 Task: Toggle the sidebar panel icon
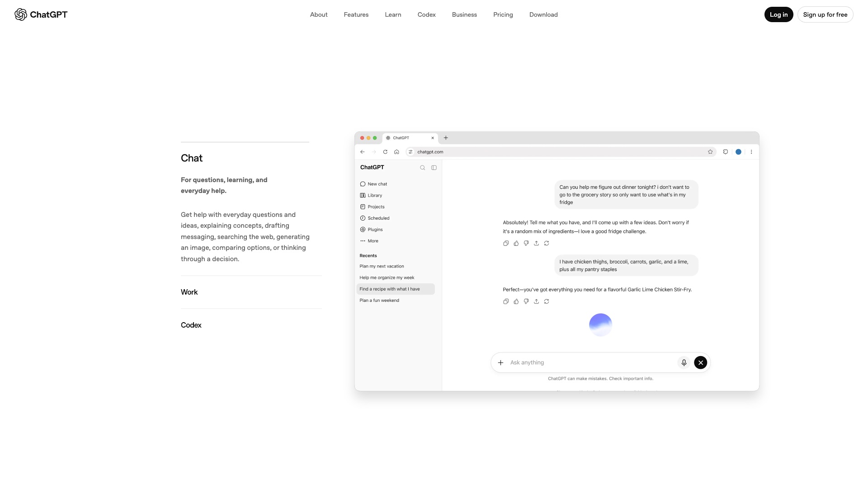coord(434,168)
